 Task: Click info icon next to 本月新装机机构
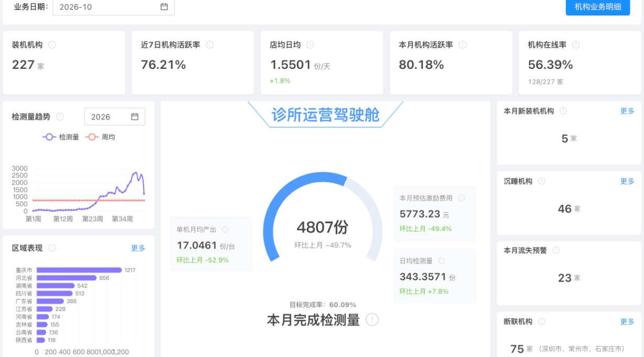point(563,111)
